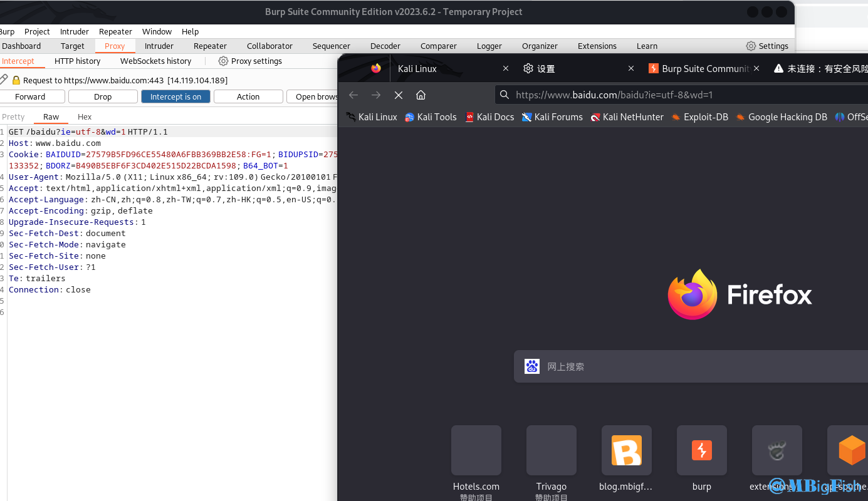Open Firefox View pinned tab icon

click(376, 68)
